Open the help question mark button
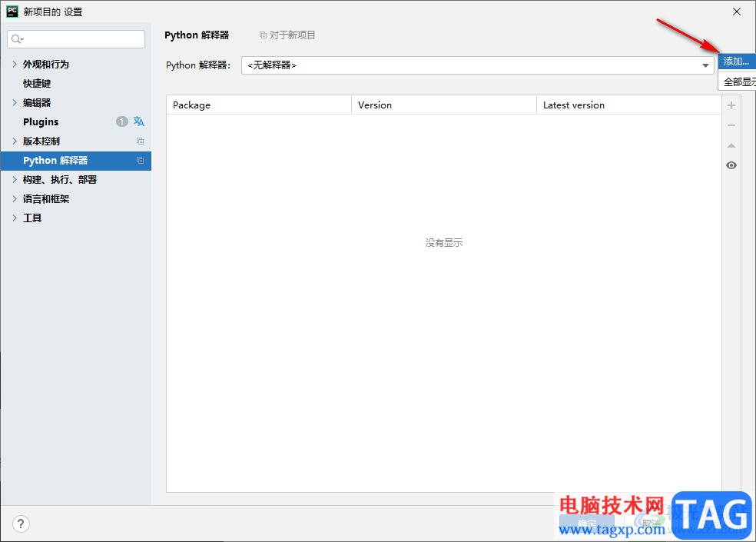 pos(21,524)
